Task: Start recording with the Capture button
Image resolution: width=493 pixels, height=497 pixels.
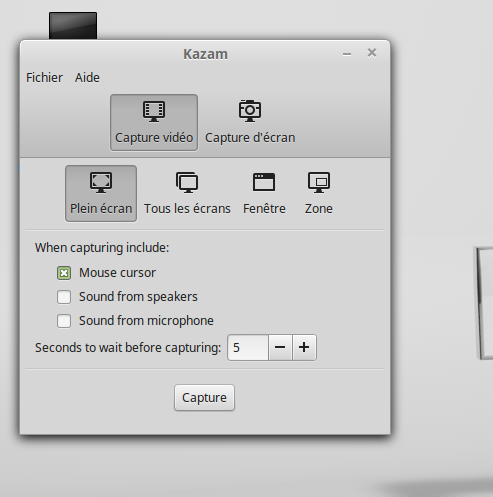Action: (204, 398)
